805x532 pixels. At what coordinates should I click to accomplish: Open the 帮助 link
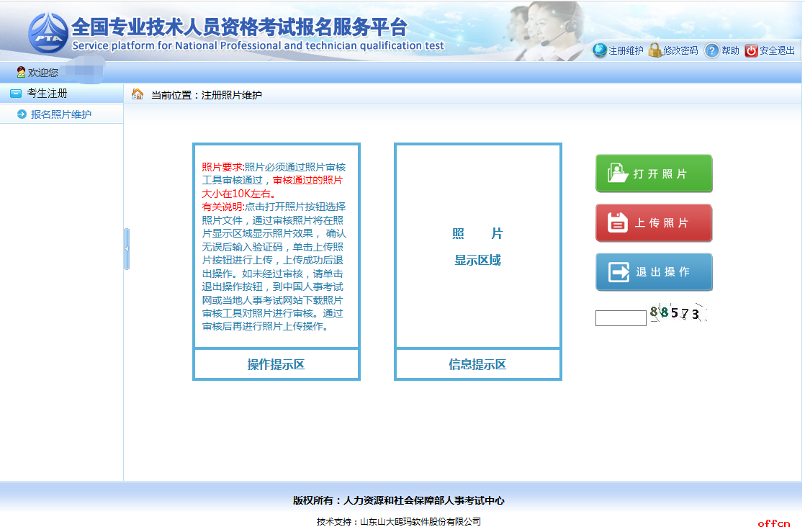(x=730, y=50)
